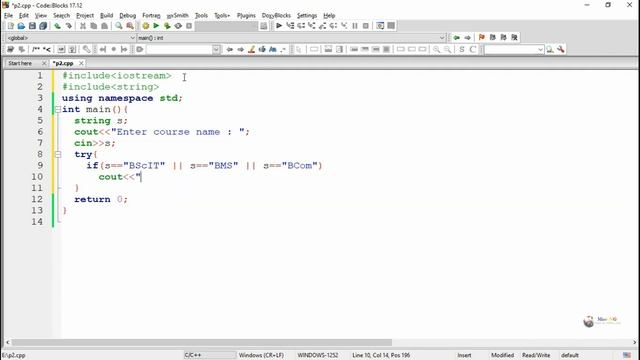
Task: Click the New file icon
Action: point(11,26)
